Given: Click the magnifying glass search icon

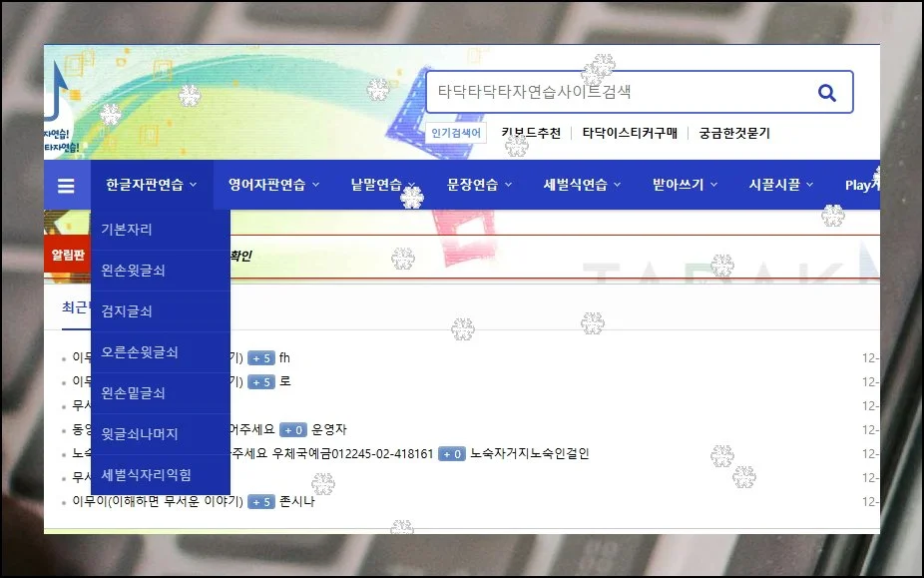Looking at the screenshot, I should (826, 93).
